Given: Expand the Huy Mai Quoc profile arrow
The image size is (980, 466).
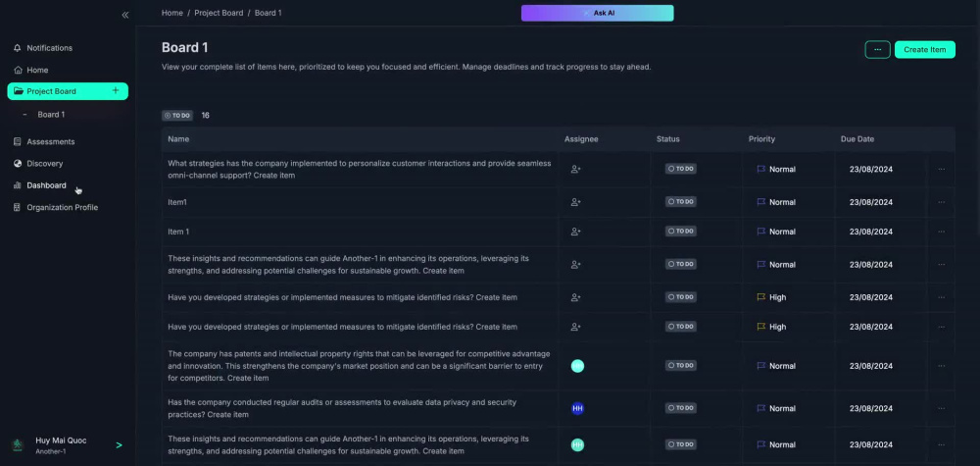Looking at the screenshot, I should coord(119,445).
